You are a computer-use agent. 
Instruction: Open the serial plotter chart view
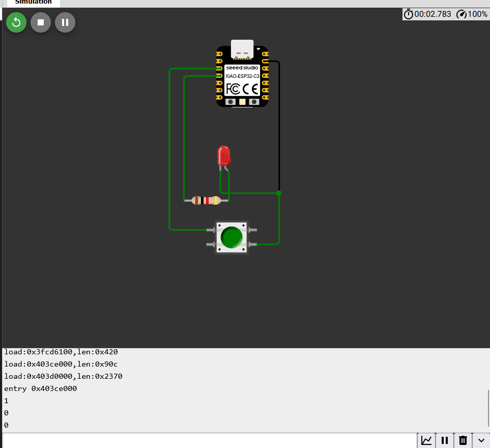[x=426, y=440]
